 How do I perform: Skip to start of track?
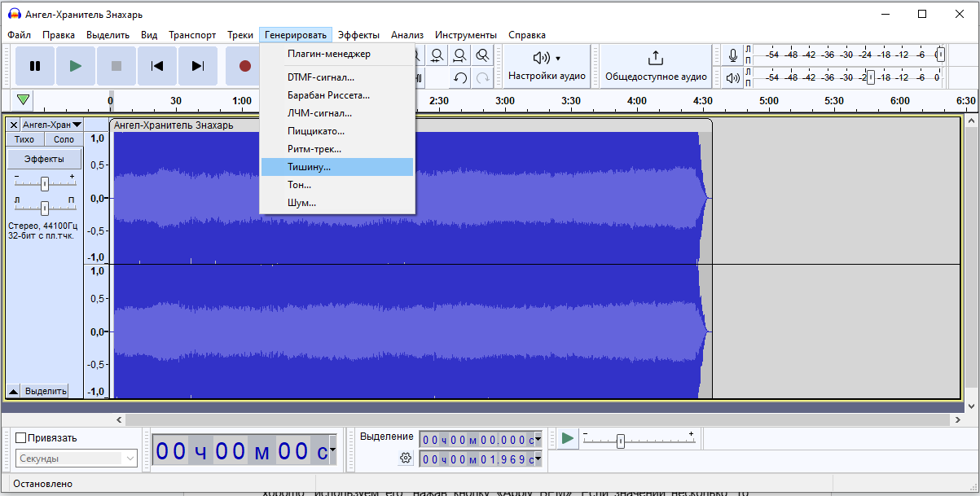tap(157, 65)
